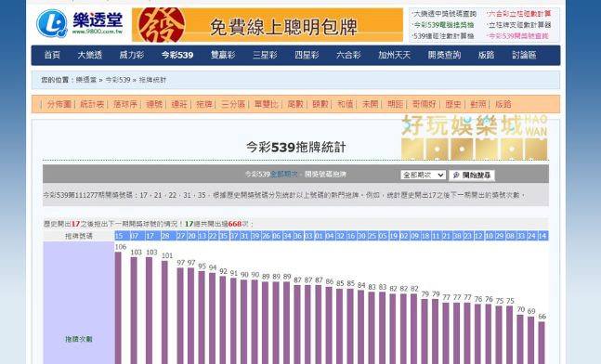Viewport: 601px width, 364px height.
Task: Open 539連碰注數計算機 link
Action: pyautogui.click(x=443, y=36)
